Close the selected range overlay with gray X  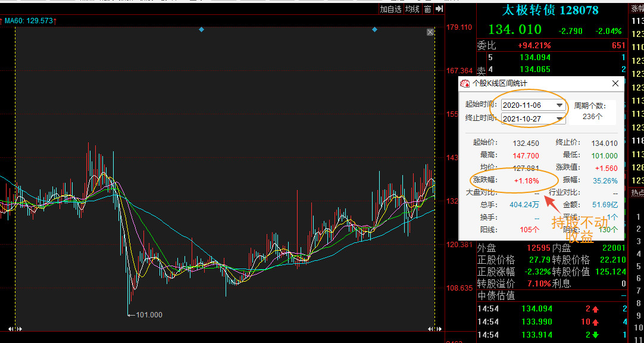430,32
